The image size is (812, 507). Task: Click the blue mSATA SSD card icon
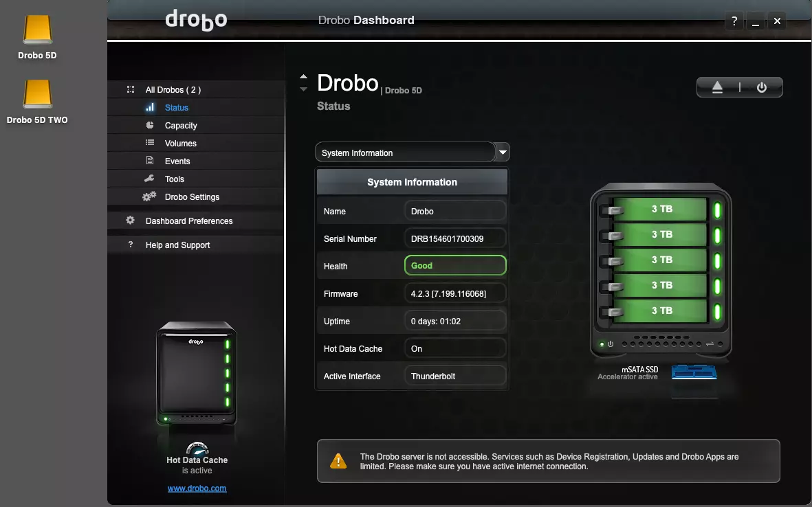[694, 372]
